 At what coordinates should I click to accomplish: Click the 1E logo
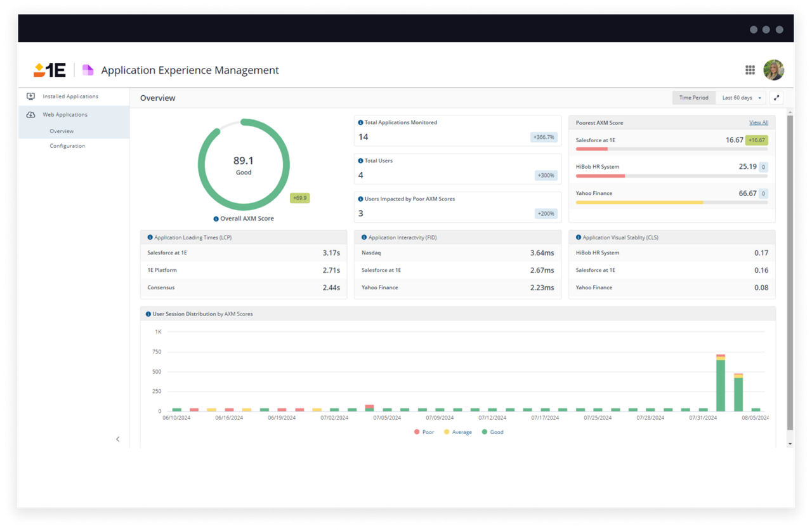tap(49, 70)
